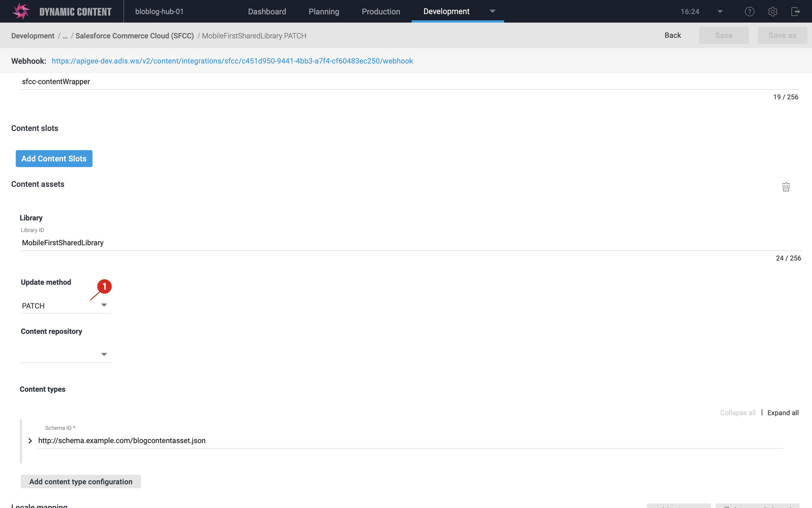Open the settings gear icon
Image resolution: width=812 pixels, height=508 pixels.
773,12
